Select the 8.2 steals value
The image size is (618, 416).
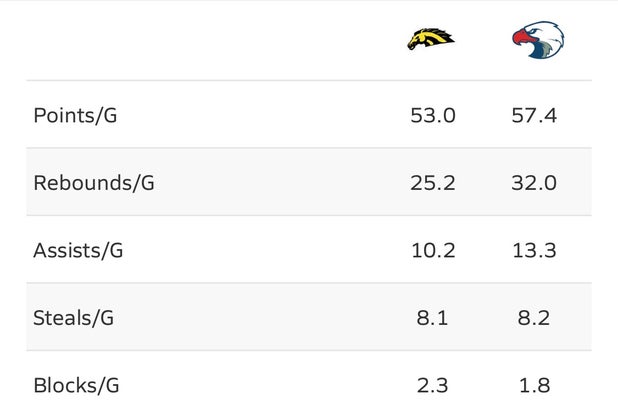pyautogui.click(x=534, y=318)
